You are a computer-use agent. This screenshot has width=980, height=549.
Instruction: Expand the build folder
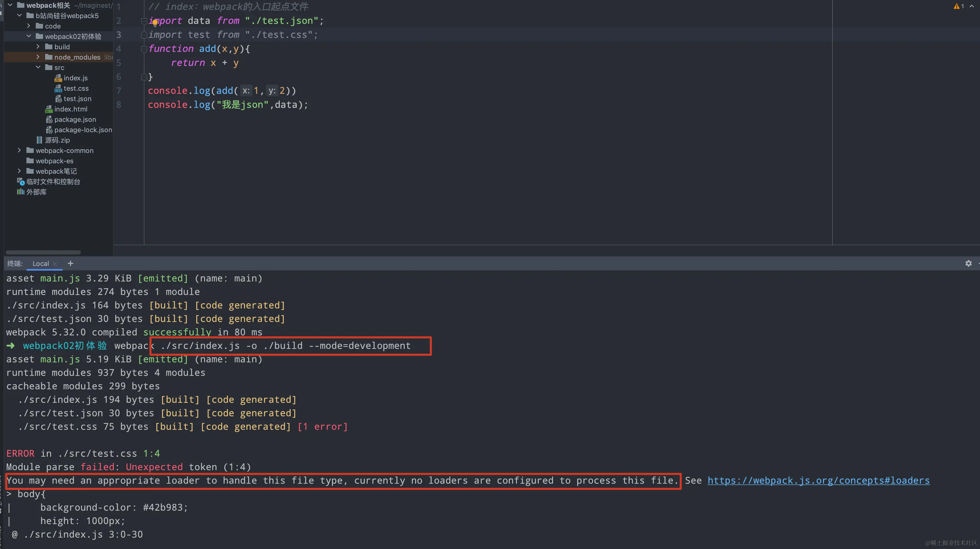click(x=38, y=47)
